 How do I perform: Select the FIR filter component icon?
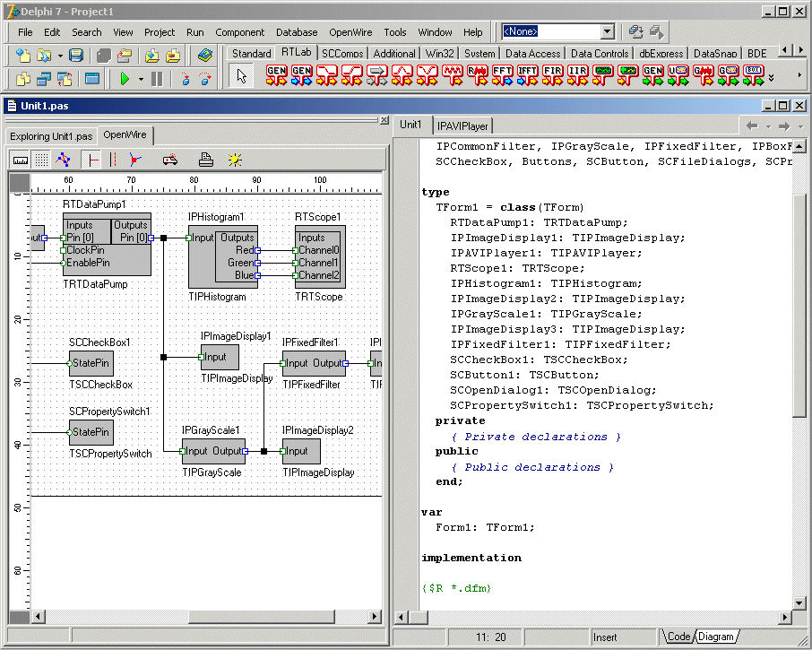click(x=552, y=75)
